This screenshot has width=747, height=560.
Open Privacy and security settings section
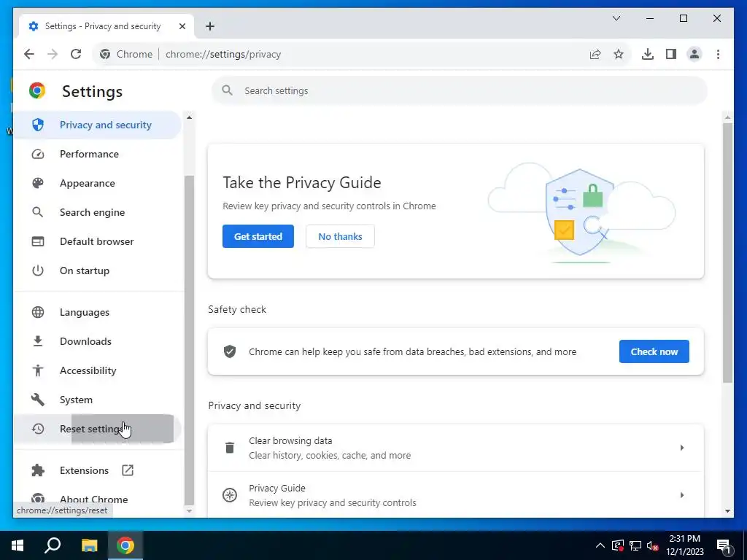tap(97, 125)
